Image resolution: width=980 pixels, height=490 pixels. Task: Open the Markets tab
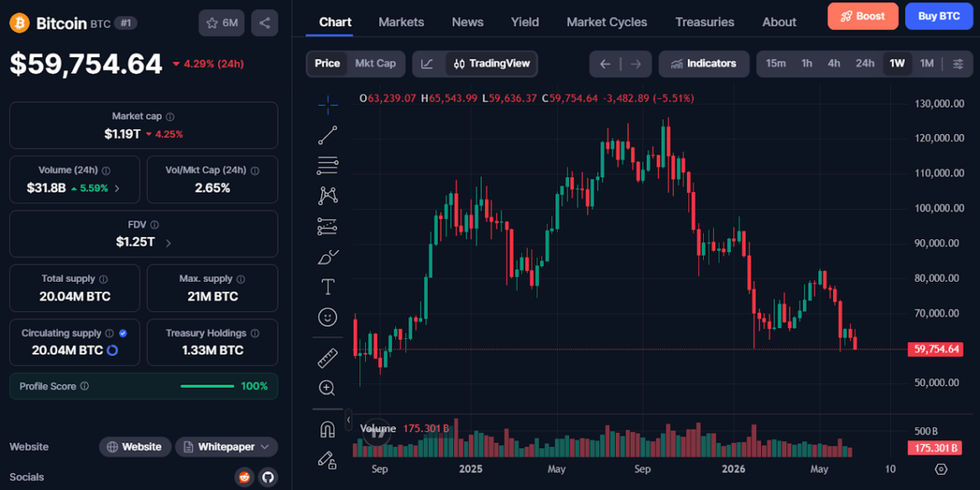click(x=401, y=22)
